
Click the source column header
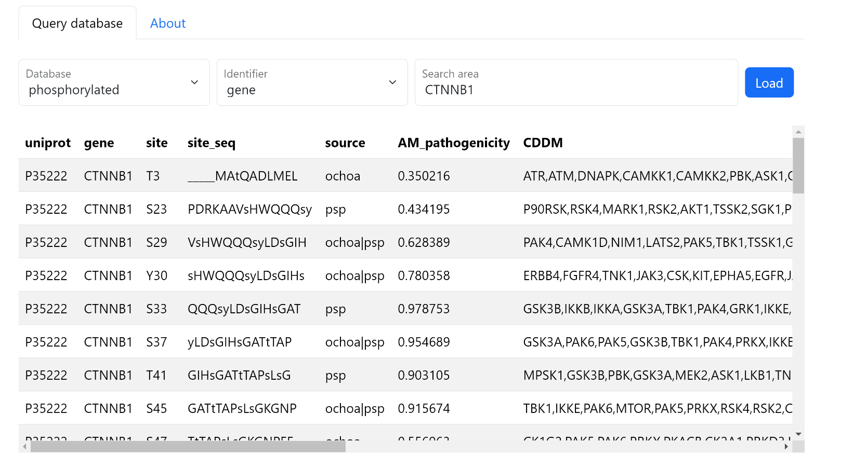click(x=345, y=143)
